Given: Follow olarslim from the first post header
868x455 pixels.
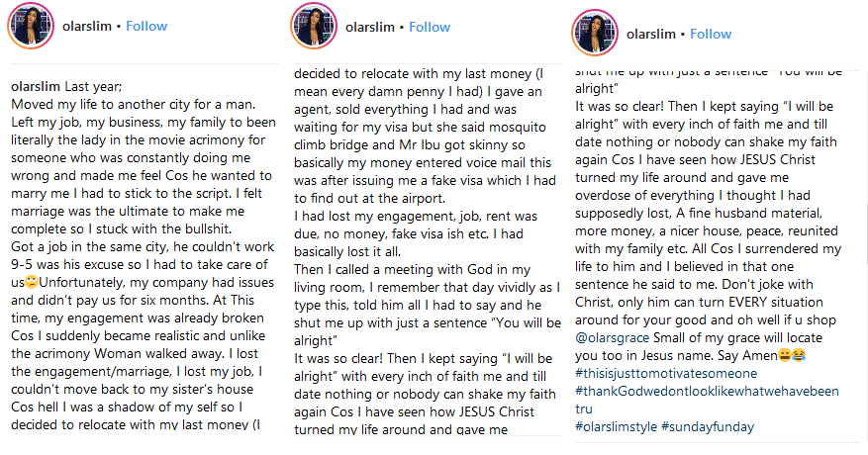Looking at the screenshot, I should coord(146,26).
